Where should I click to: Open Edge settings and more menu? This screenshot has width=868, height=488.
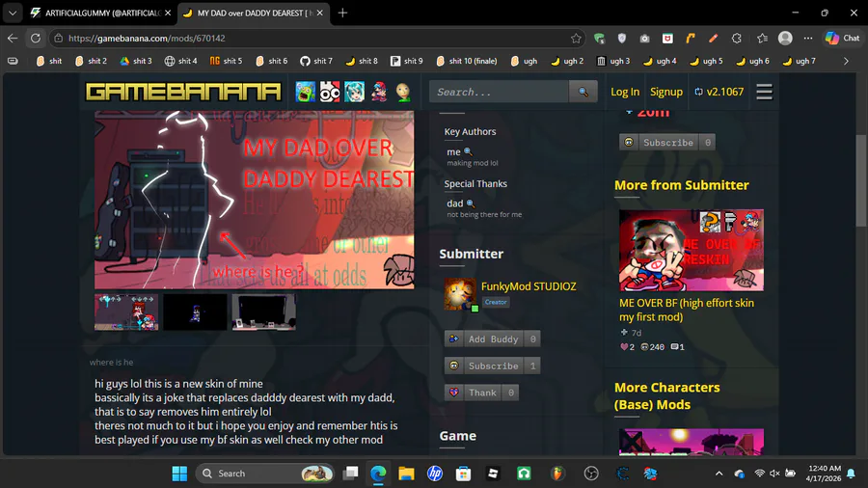pyautogui.click(x=808, y=39)
